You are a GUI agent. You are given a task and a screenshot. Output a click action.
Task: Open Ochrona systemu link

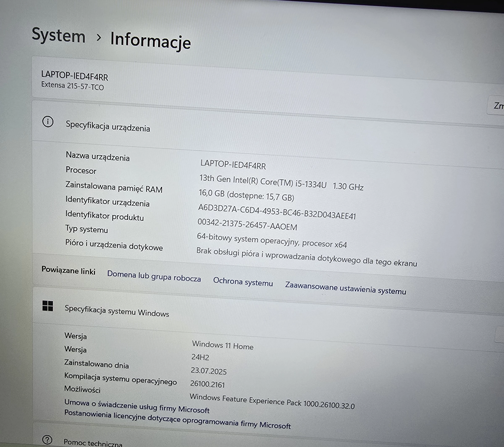point(243,282)
